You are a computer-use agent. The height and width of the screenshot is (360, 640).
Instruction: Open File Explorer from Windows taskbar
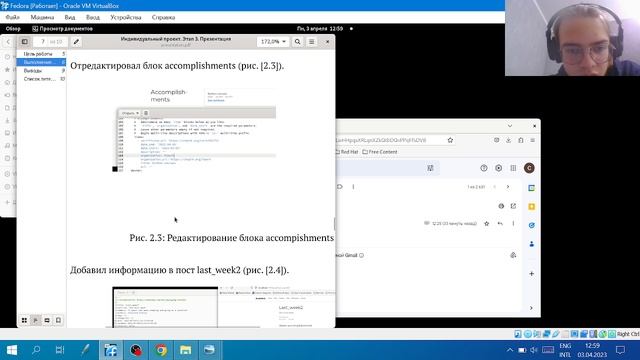(186, 350)
